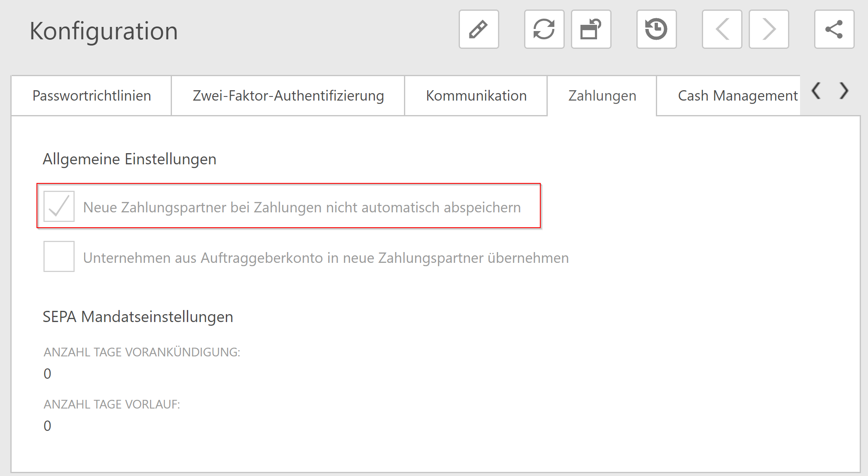
Task: Switch to Zwei-Faktor-Authentifizierung tab
Action: pos(288,96)
